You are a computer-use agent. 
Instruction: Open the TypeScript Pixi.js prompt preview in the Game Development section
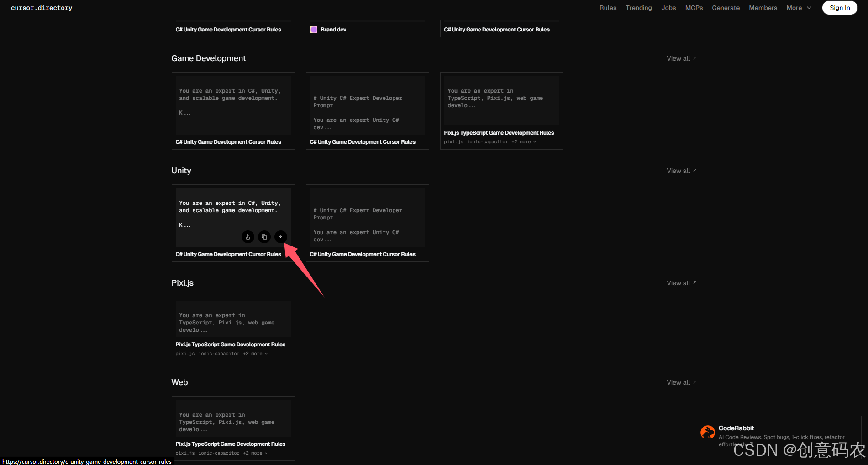tap(502, 101)
